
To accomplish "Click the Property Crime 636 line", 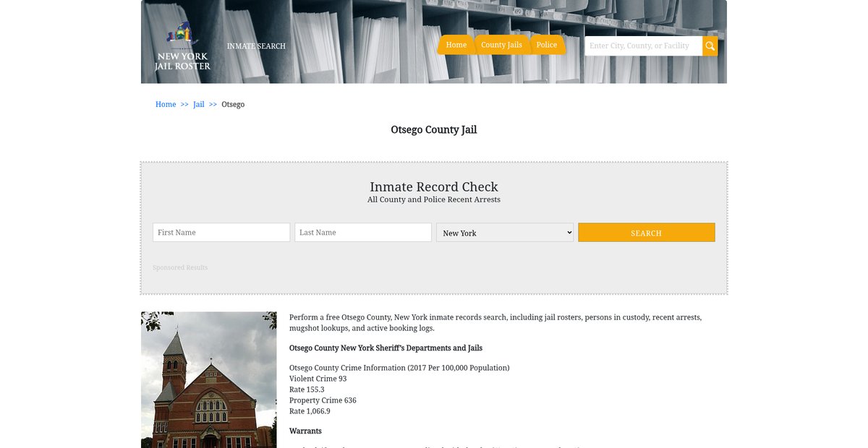I will click(323, 400).
